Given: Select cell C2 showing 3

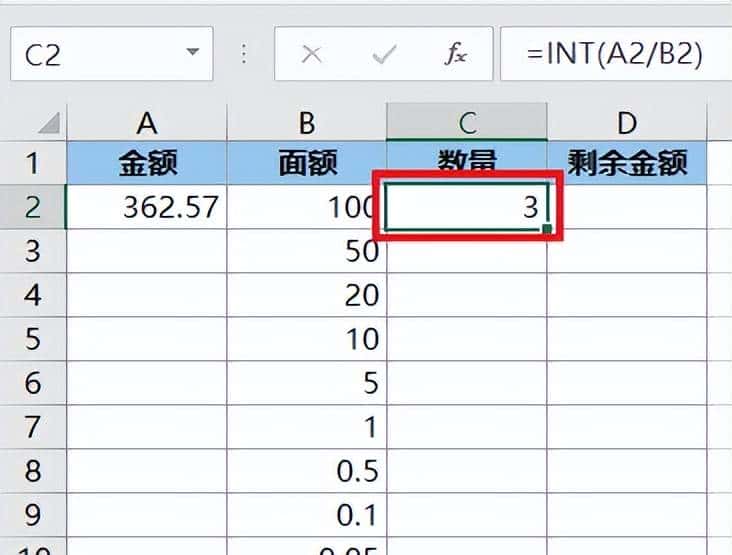Looking at the screenshot, I should pos(467,207).
